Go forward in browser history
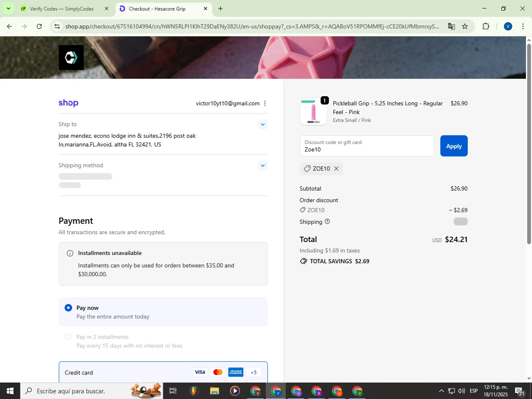Image resolution: width=532 pixels, height=399 pixels. 24,26
